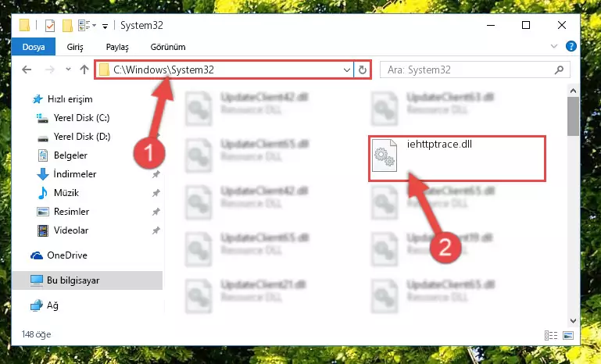
Task: Open İndirmeler folder in quick access
Action: click(x=75, y=174)
